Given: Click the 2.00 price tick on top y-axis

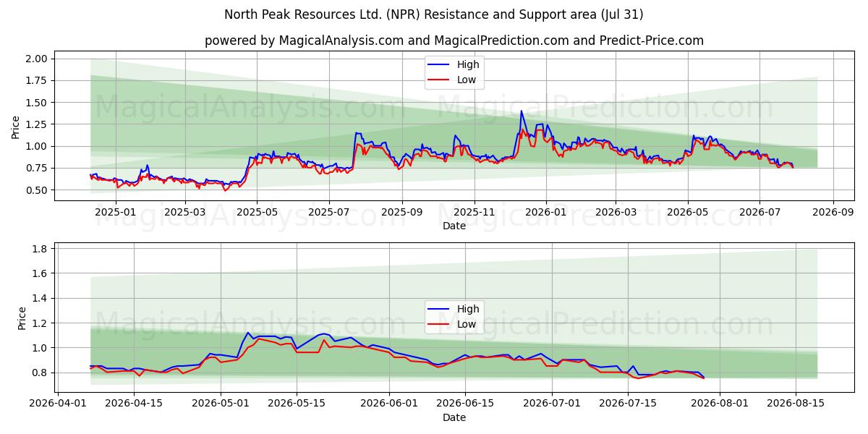Looking at the screenshot, I should (37, 59).
